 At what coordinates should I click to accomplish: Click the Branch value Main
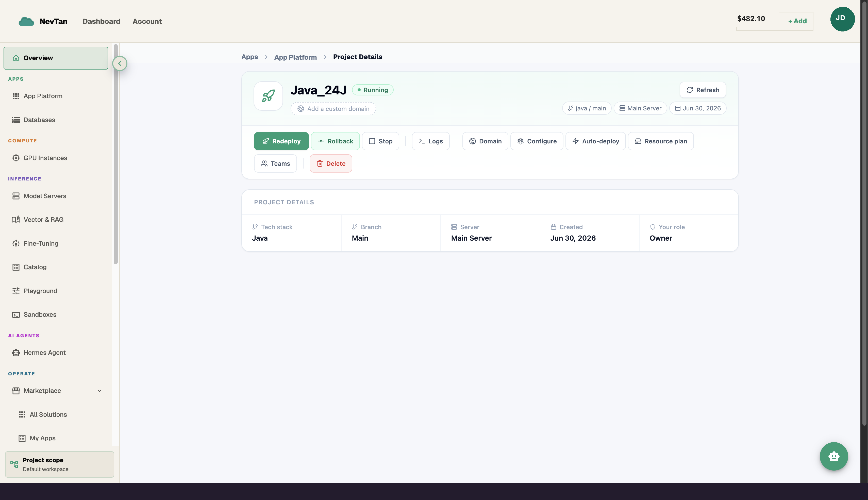click(360, 238)
